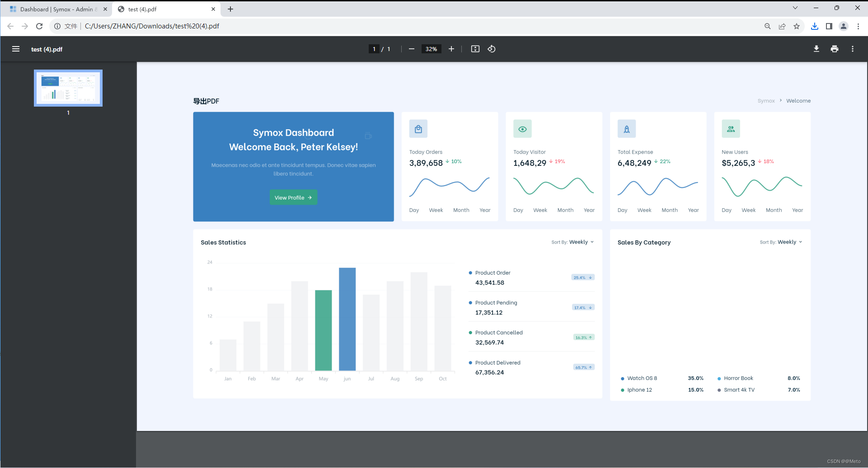
Task: Close the test (4).pdf tab
Action: coord(213,9)
